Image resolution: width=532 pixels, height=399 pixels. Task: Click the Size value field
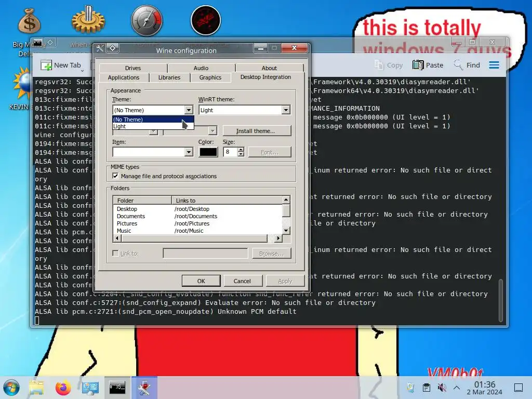pos(230,152)
